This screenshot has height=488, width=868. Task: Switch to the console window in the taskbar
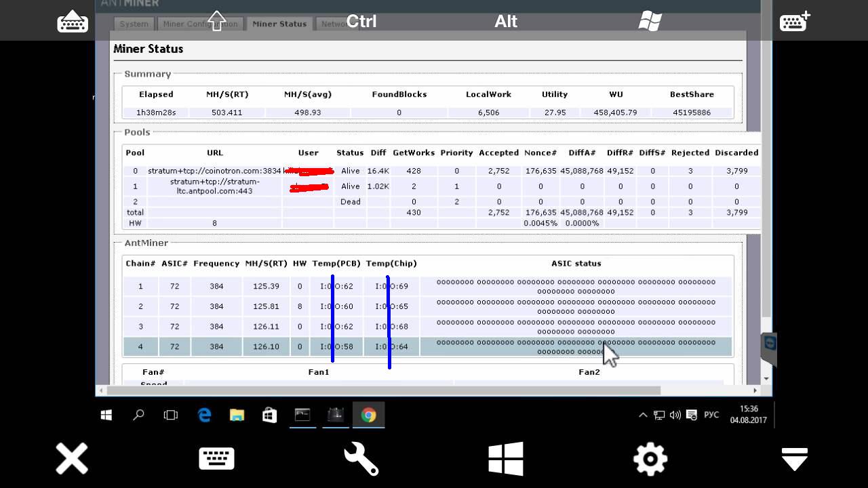pos(302,415)
